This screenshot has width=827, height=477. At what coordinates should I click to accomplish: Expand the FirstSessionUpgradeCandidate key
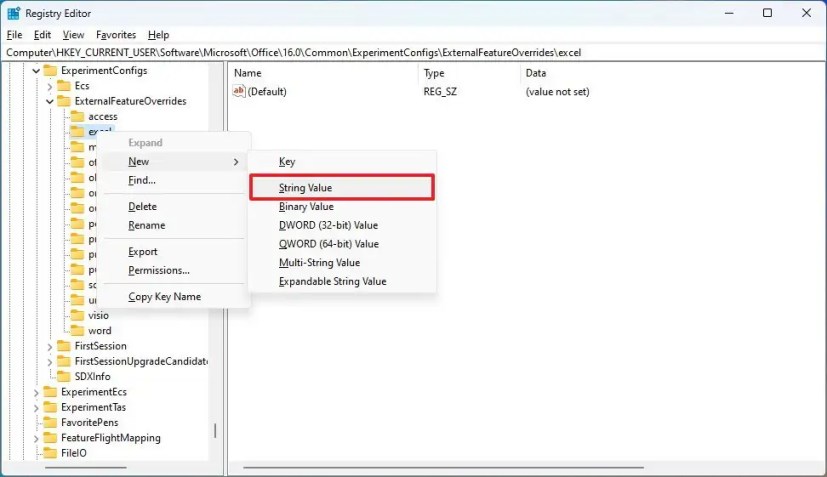[50, 362]
